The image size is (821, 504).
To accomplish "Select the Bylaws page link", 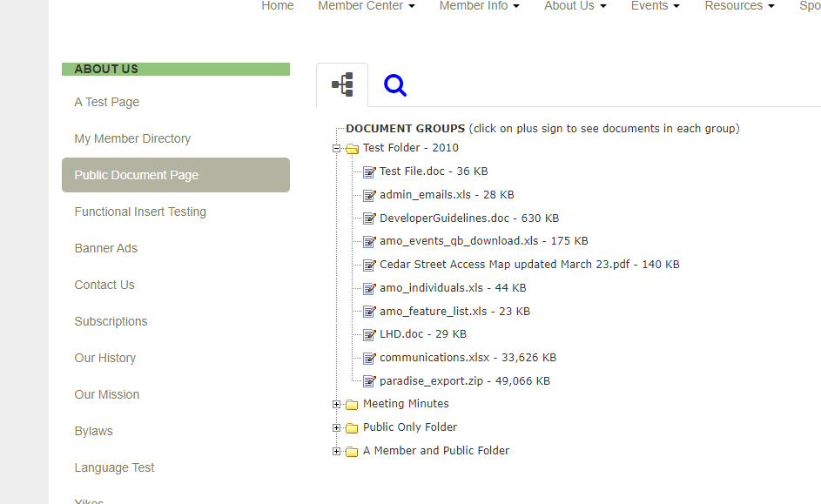I will pos(94,431).
